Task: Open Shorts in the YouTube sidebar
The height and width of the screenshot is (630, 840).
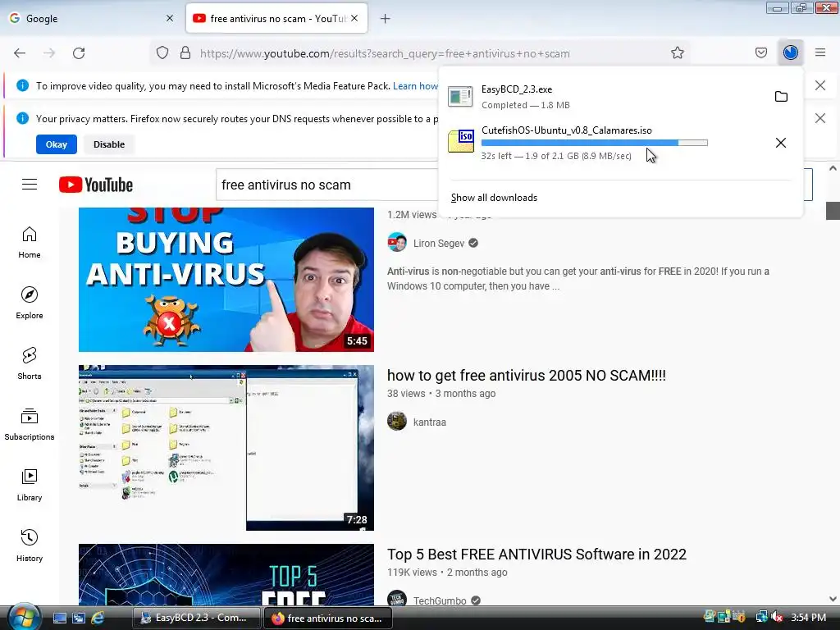Action: click(x=30, y=363)
